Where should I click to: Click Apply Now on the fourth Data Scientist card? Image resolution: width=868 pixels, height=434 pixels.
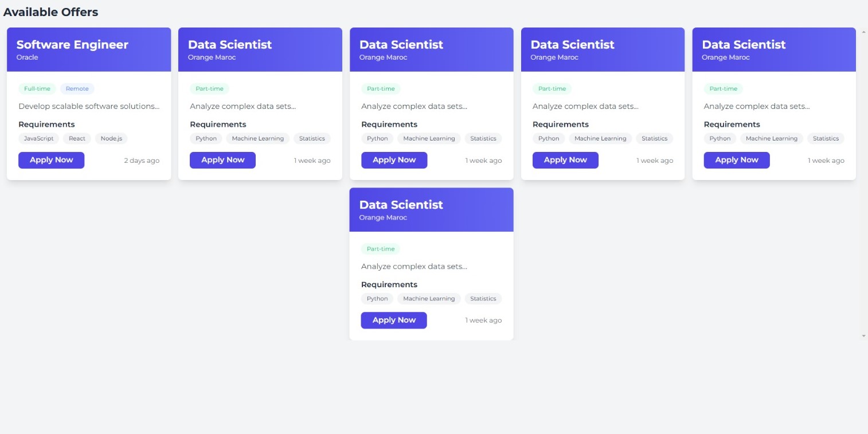(565, 160)
